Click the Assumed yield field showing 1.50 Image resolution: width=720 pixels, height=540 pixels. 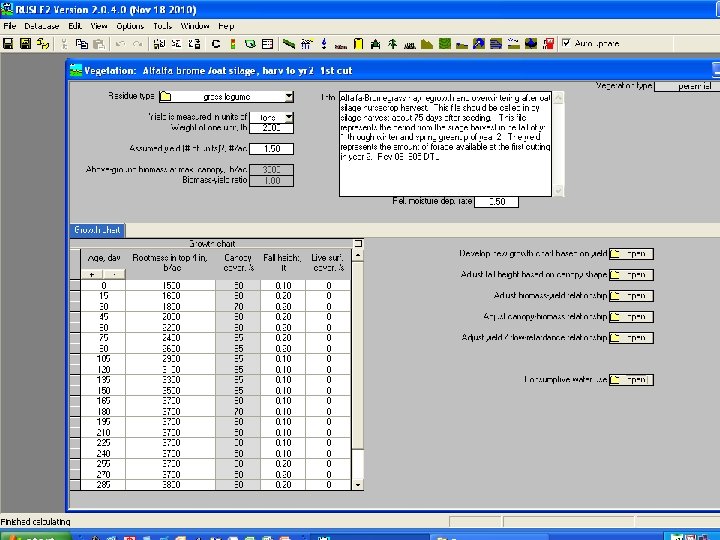(x=271, y=149)
